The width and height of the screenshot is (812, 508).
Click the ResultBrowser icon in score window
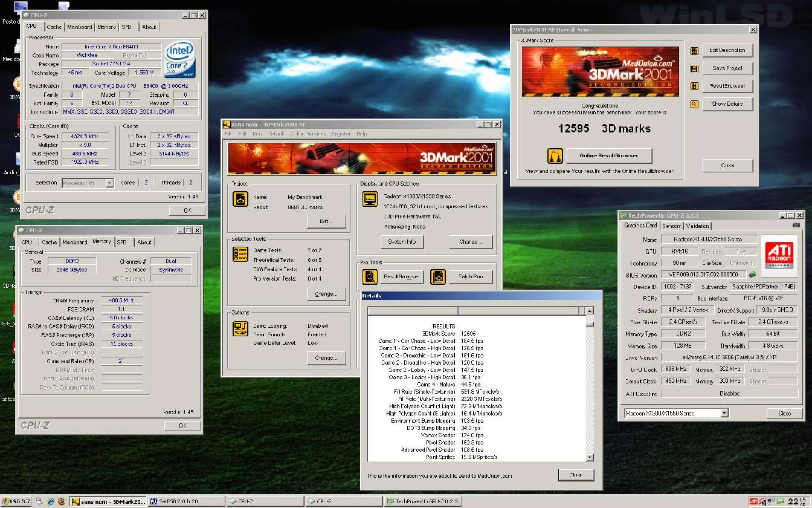coord(694,86)
